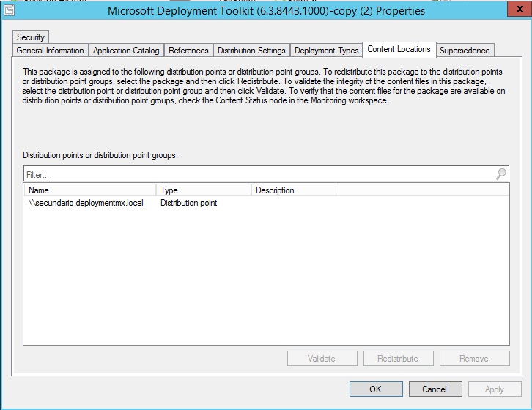
Task: Switch to the Deployment Types tab
Action: click(x=326, y=51)
